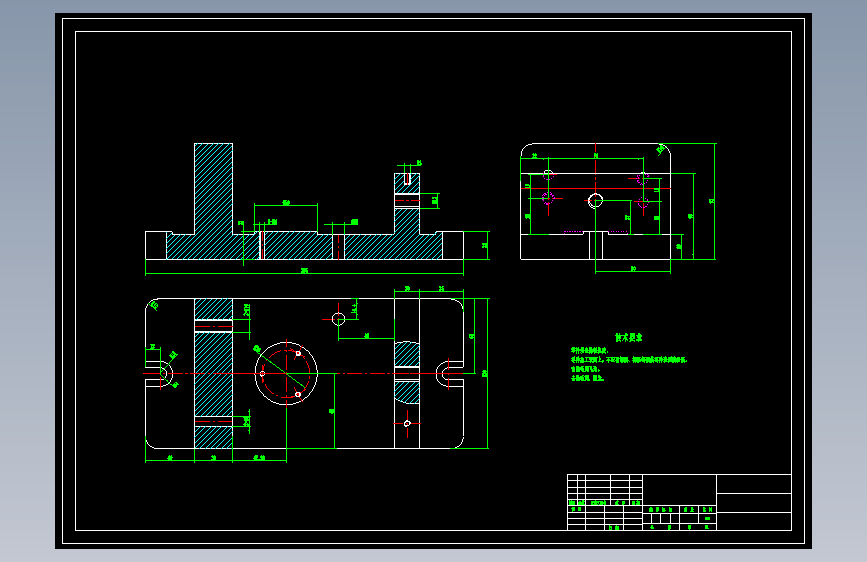Select the bottom center slot in side view
The height and width of the screenshot is (562, 867).
coord(596,246)
